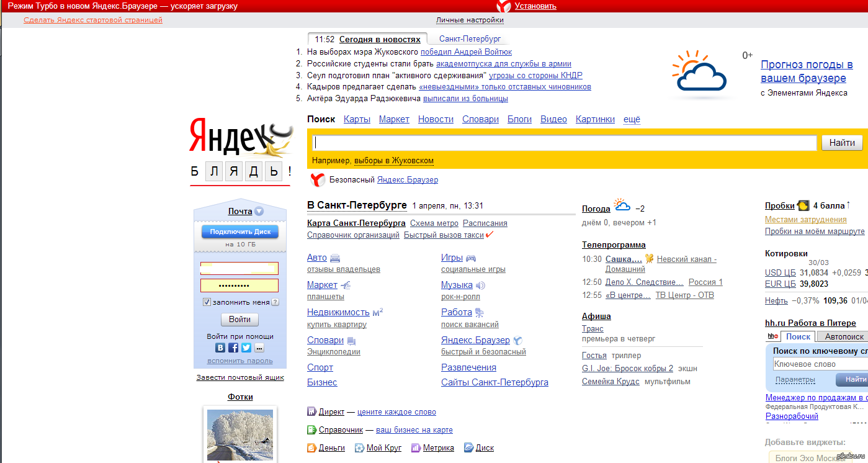Screen dimensions: 868x463
Task: Click the weather icon next to Погода
Action: pyautogui.click(x=622, y=205)
